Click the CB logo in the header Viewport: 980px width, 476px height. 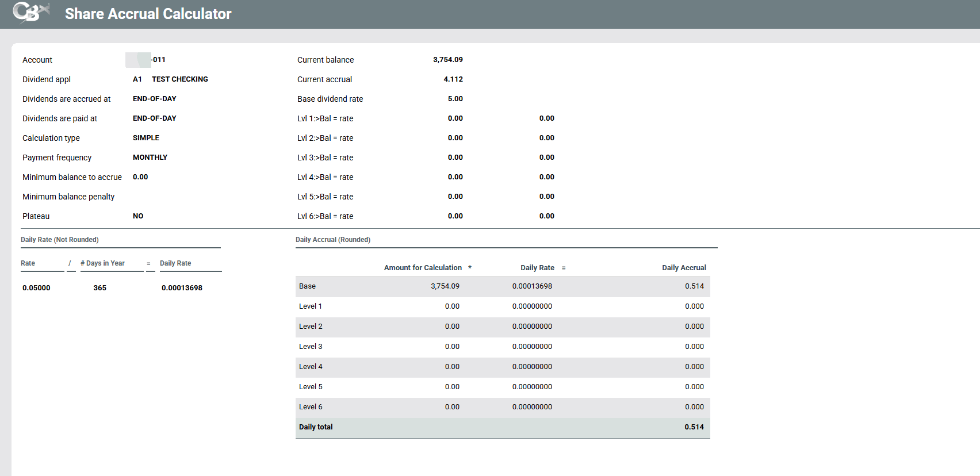click(30, 13)
